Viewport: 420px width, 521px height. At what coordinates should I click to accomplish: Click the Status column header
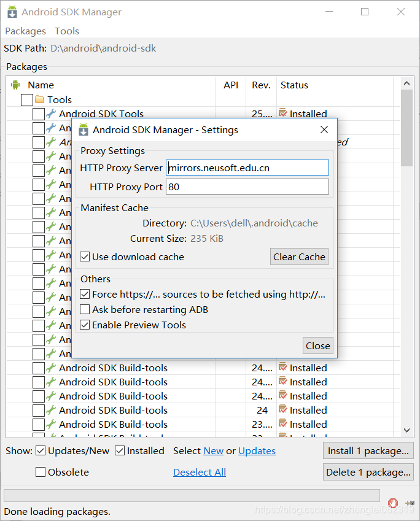click(x=294, y=85)
